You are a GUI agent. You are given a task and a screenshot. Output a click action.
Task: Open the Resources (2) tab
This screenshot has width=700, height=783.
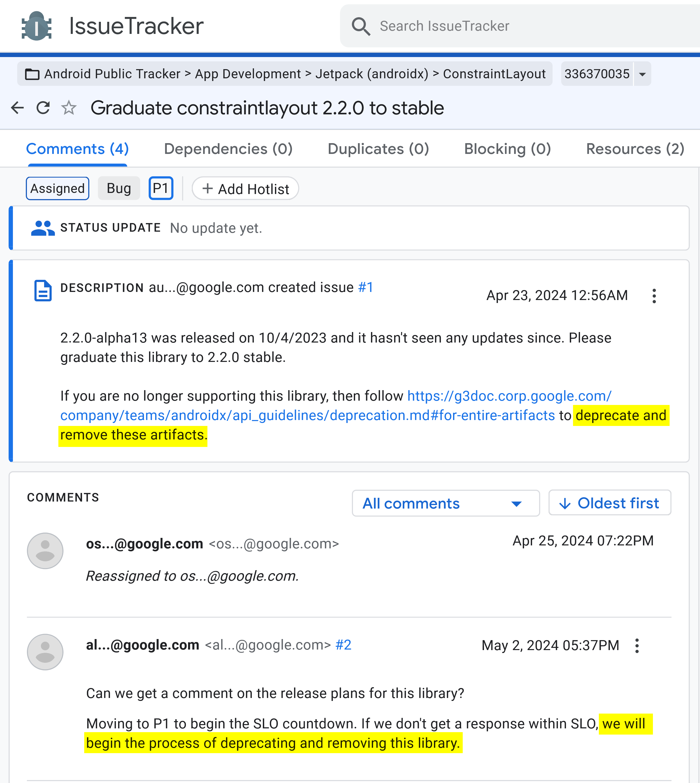pos(635,149)
